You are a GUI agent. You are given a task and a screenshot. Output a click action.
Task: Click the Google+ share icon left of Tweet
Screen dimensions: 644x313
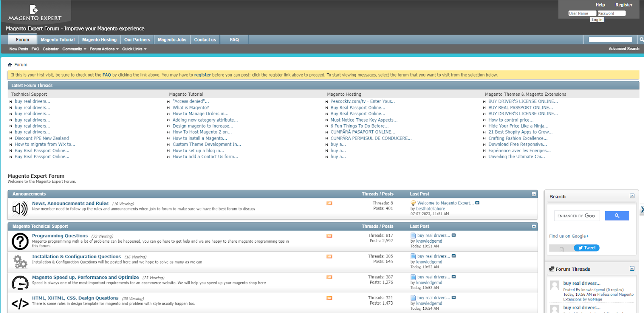pos(562,249)
